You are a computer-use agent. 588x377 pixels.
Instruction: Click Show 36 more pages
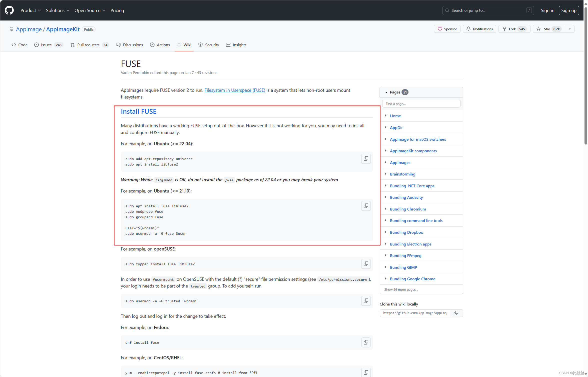(401, 289)
